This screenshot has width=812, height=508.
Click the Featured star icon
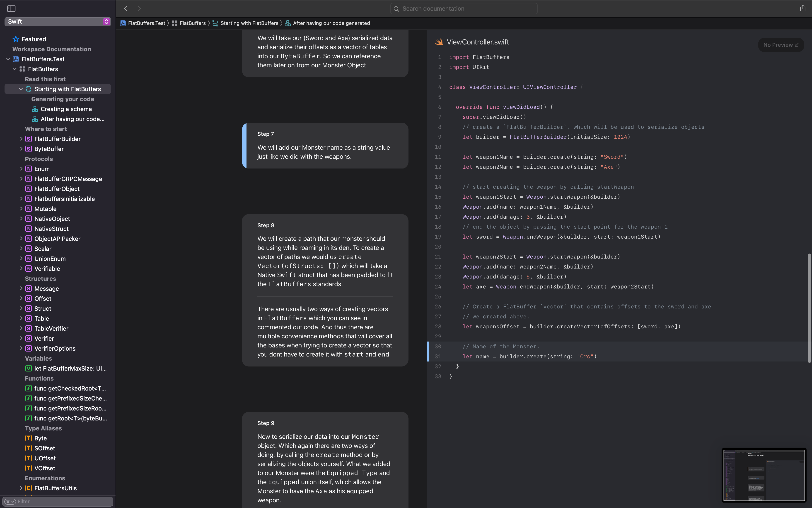tap(16, 39)
